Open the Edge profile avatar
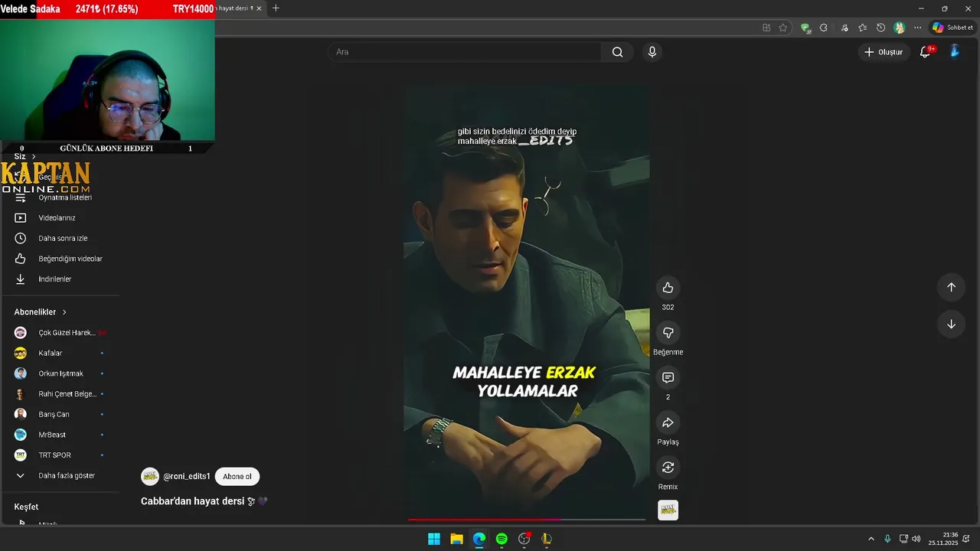The width and height of the screenshot is (980, 551). [899, 28]
